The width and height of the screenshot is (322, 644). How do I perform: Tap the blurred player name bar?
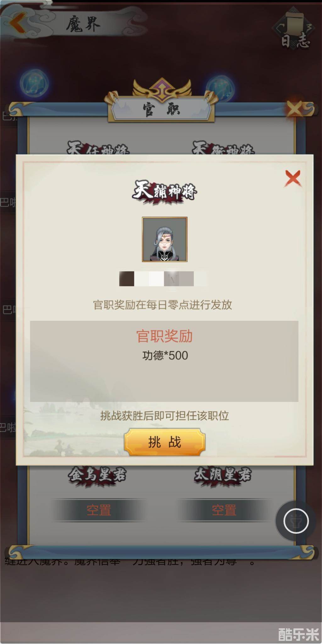tap(163, 279)
